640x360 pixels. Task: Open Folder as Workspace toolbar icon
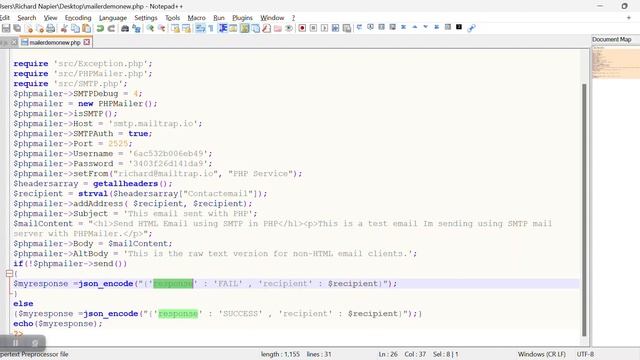(x=278, y=28)
